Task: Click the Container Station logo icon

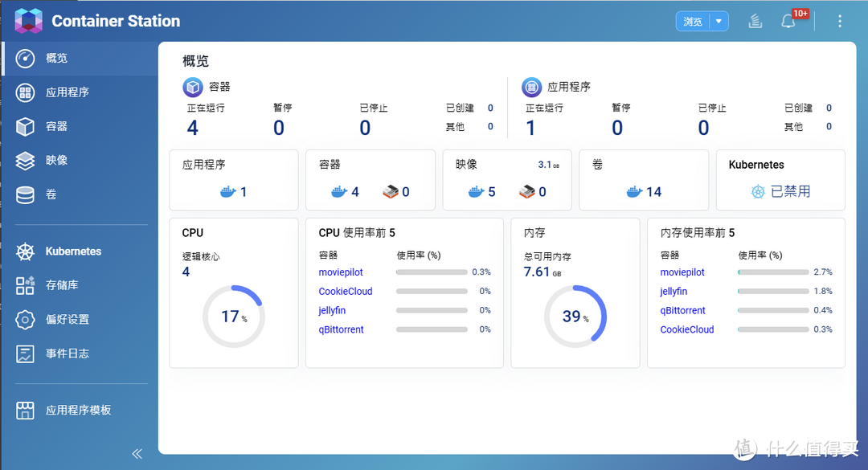Action: coord(28,21)
